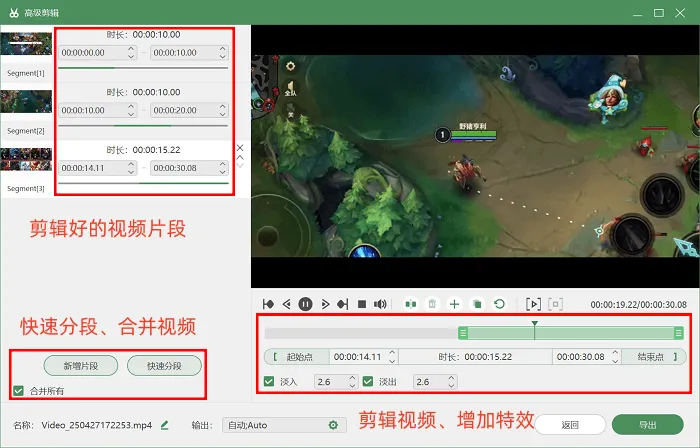Image resolution: width=700 pixels, height=448 pixels.
Task: Toggle the 合并所有 checkbox
Action: click(18, 391)
